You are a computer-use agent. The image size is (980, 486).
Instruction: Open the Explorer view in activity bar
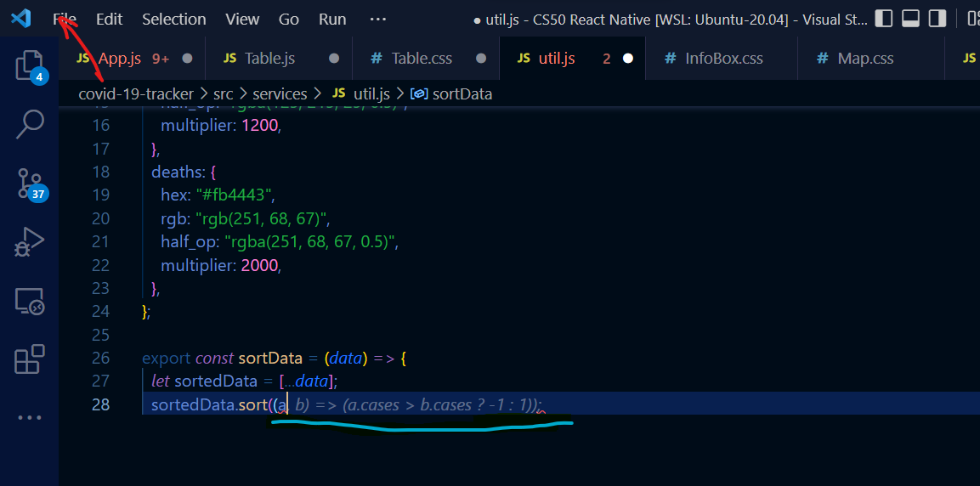[x=30, y=65]
